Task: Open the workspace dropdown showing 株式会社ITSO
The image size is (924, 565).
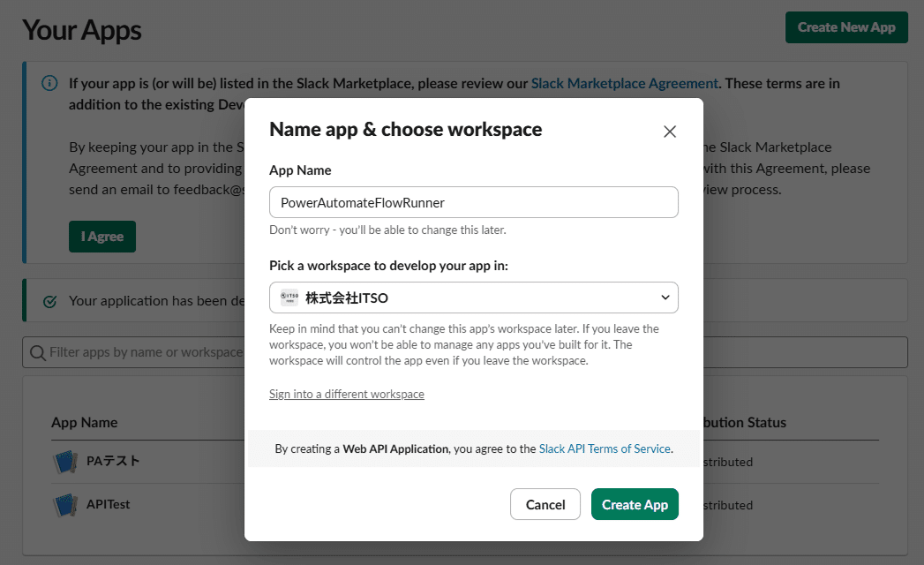Action: click(x=473, y=298)
